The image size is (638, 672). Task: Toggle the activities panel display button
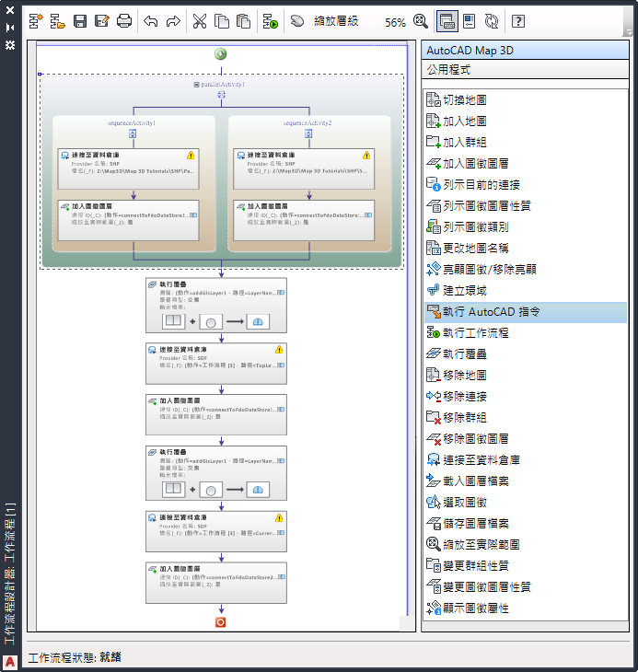click(447, 21)
